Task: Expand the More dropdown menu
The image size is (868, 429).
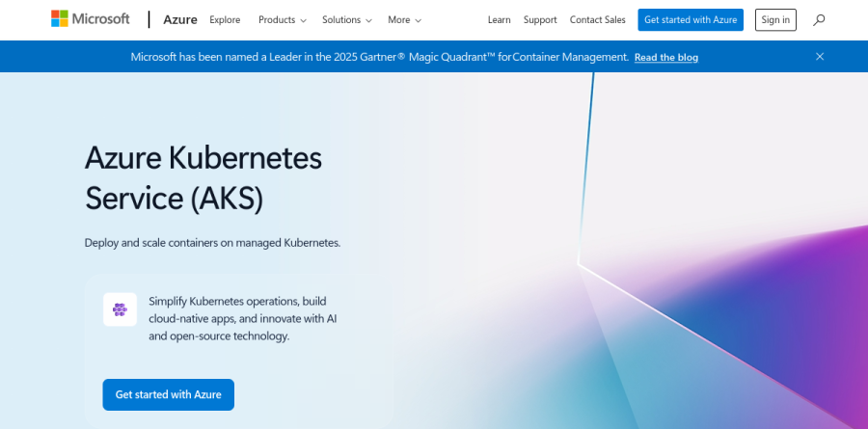Action: click(405, 20)
